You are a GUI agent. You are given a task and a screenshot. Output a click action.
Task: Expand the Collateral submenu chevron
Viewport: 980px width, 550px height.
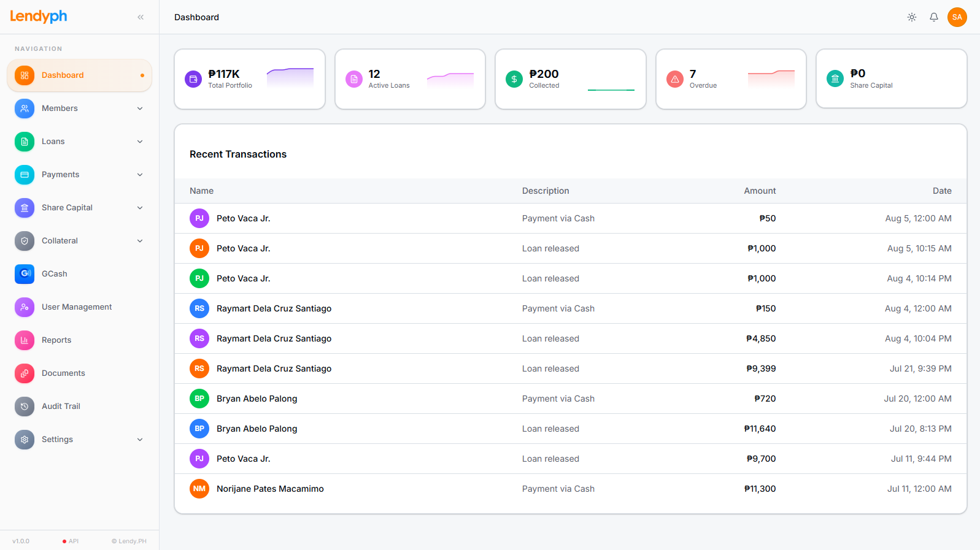click(x=140, y=241)
